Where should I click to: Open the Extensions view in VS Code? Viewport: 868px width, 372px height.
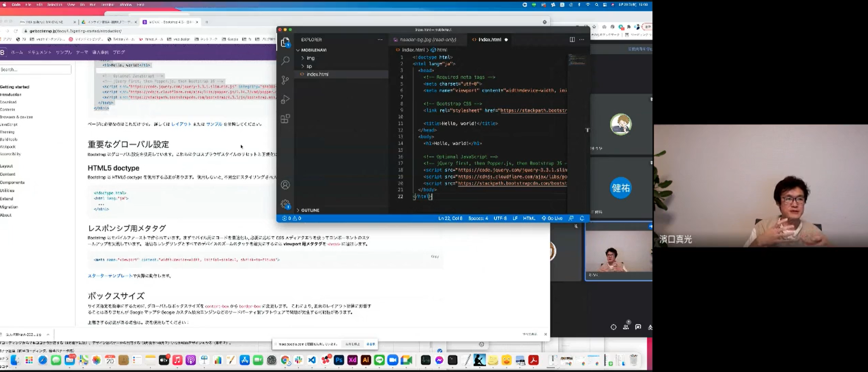click(x=285, y=118)
